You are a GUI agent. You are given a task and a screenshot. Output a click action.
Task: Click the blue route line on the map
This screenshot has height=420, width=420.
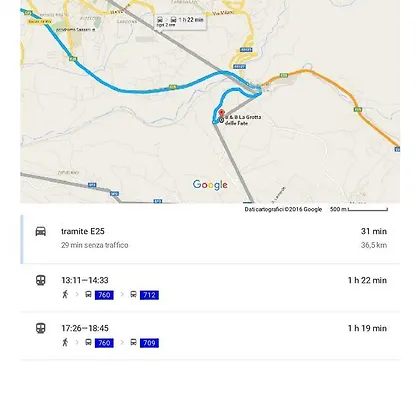tap(143, 91)
